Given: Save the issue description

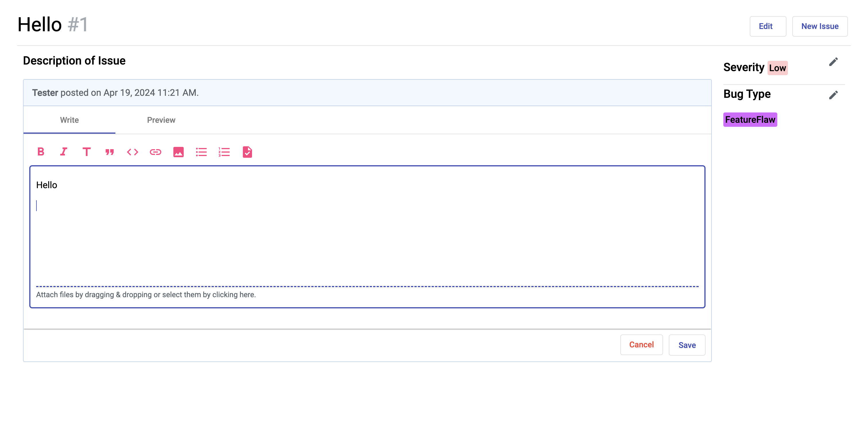Looking at the screenshot, I should [x=687, y=345].
